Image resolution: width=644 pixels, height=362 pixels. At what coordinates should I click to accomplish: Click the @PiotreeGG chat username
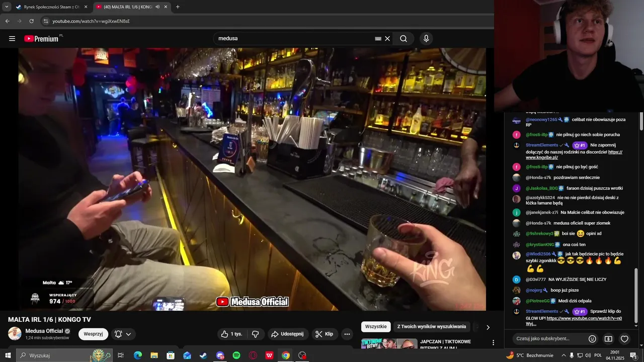point(538,301)
